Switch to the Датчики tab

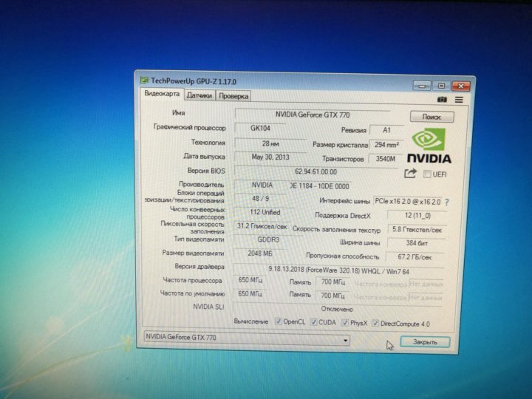199,95
